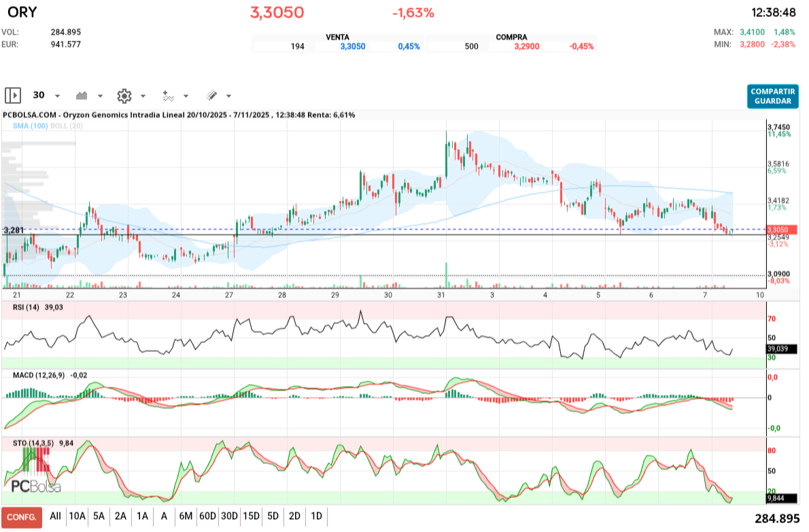Expand the 30-minute timeframe dropdown
The width and height of the screenshot is (809, 532).
pos(57,96)
